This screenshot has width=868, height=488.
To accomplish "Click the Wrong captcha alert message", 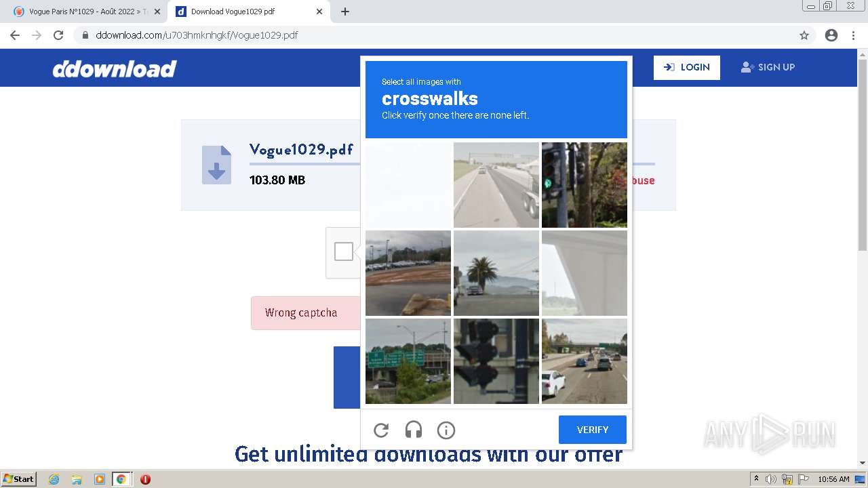I will [301, 312].
